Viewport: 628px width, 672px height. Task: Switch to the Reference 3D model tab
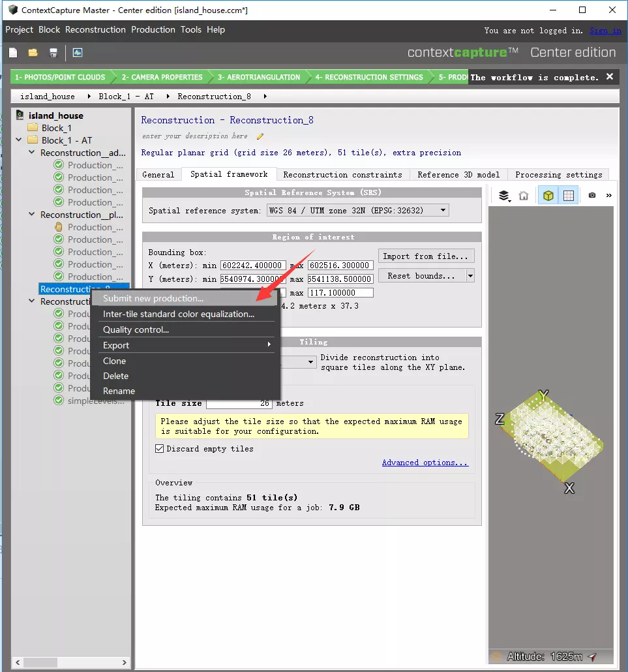458,175
